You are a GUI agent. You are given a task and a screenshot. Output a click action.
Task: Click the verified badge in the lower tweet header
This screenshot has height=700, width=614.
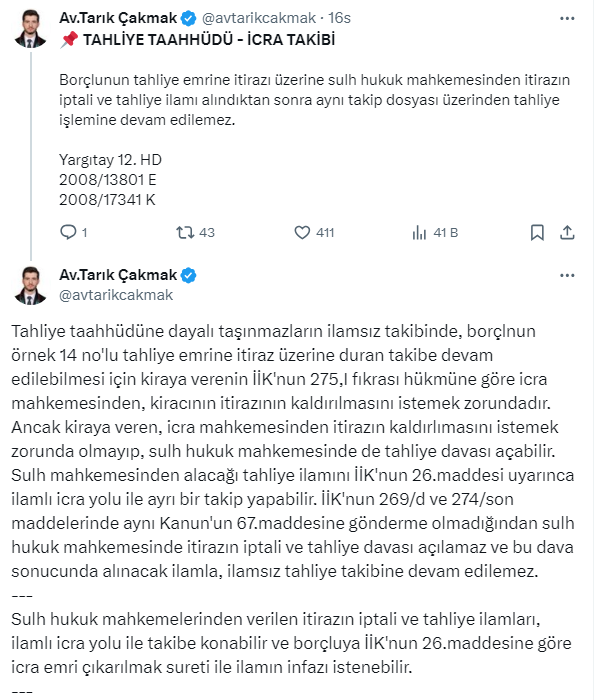(187, 275)
